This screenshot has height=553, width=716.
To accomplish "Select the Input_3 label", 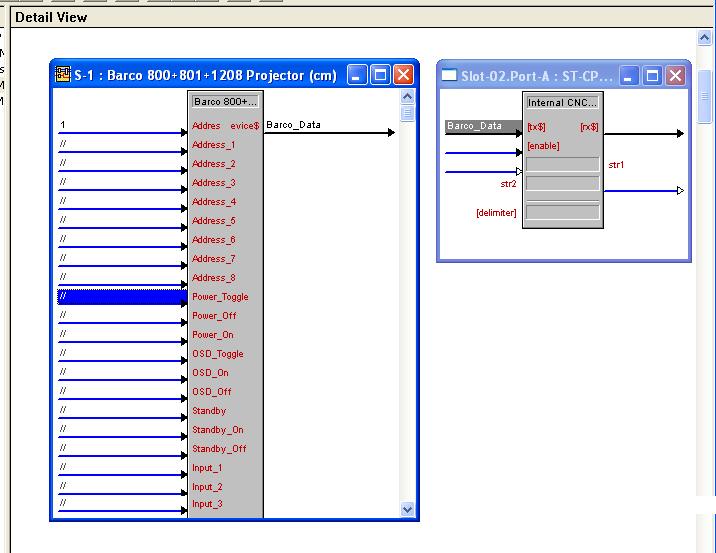I will click(x=207, y=504).
